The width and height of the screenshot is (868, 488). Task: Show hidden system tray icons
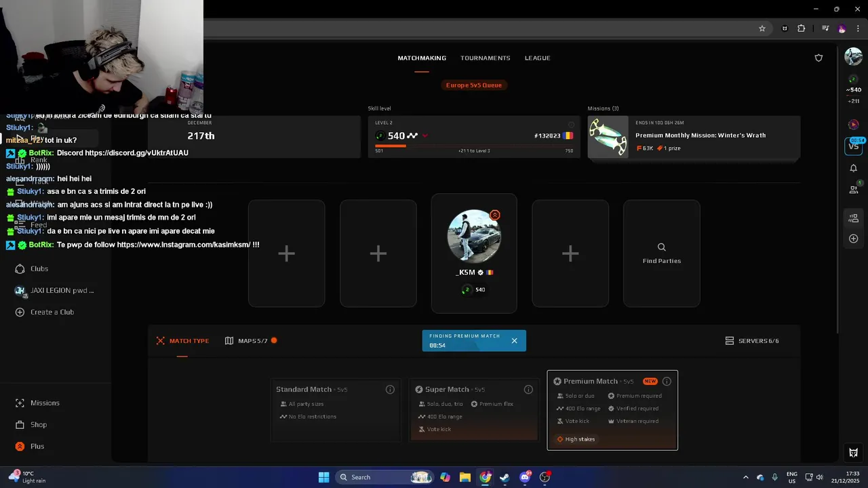pyautogui.click(x=745, y=477)
